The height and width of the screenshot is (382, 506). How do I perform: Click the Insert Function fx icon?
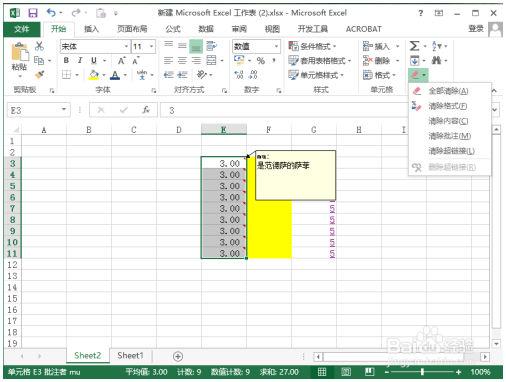[146, 110]
